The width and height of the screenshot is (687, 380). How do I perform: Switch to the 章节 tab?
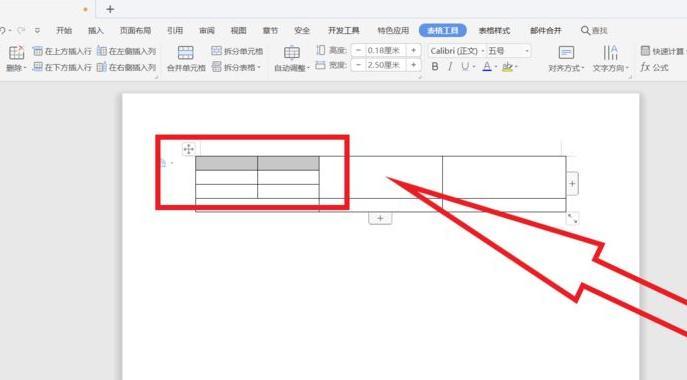[270, 30]
